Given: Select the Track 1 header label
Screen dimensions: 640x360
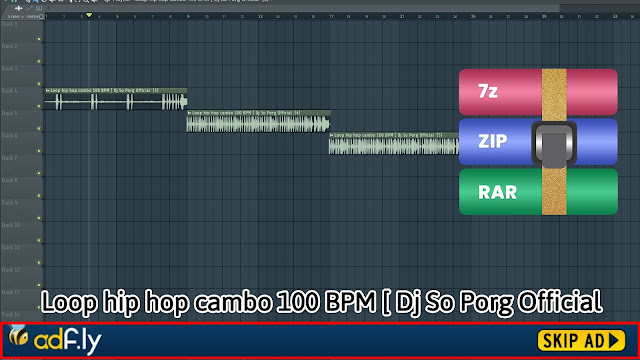Looking at the screenshot, I should coord(9,24).
